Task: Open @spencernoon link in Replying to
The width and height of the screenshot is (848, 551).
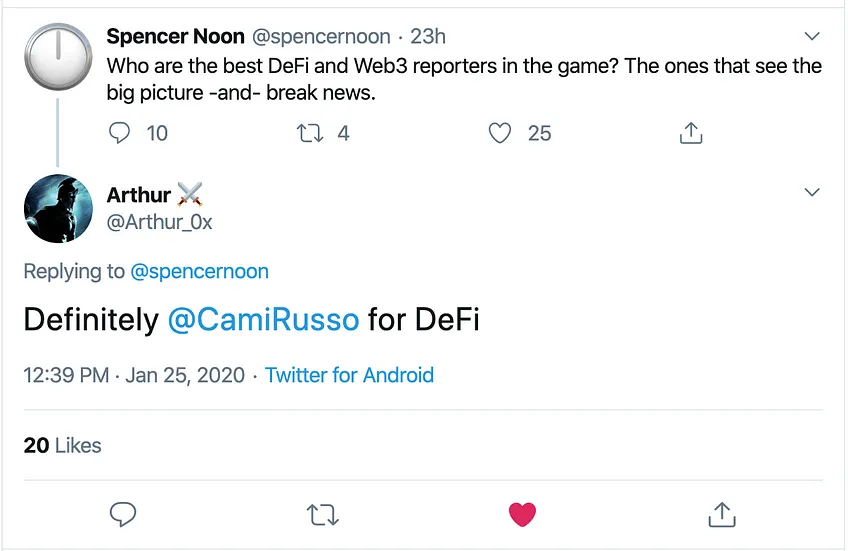Action: pos(200,271)
